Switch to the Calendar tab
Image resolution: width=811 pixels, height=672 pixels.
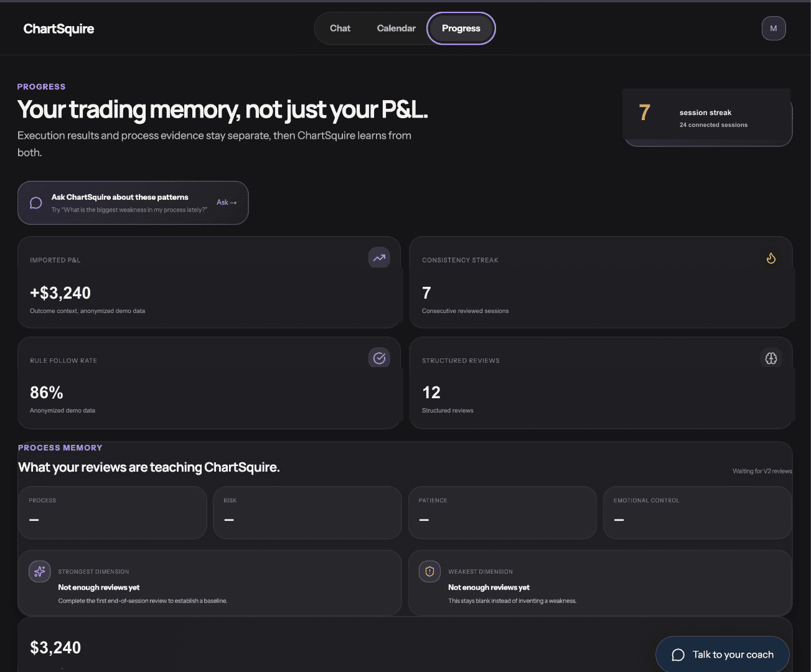396,29
